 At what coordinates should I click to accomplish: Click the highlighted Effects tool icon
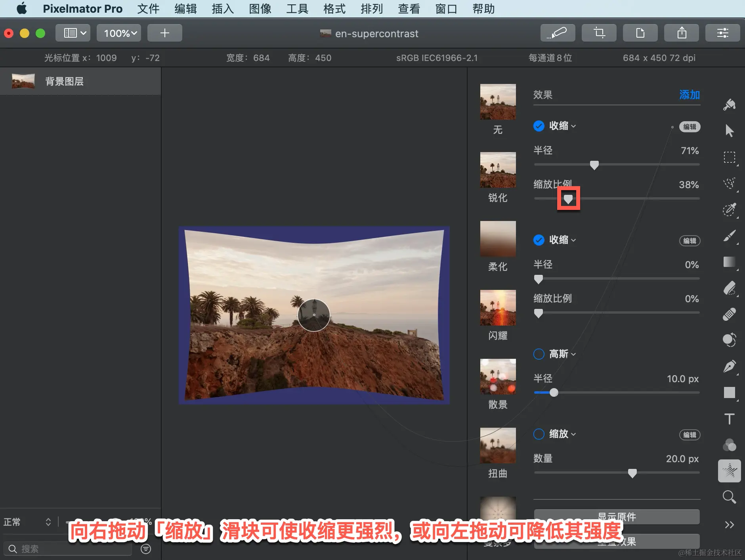pos(729,471)
